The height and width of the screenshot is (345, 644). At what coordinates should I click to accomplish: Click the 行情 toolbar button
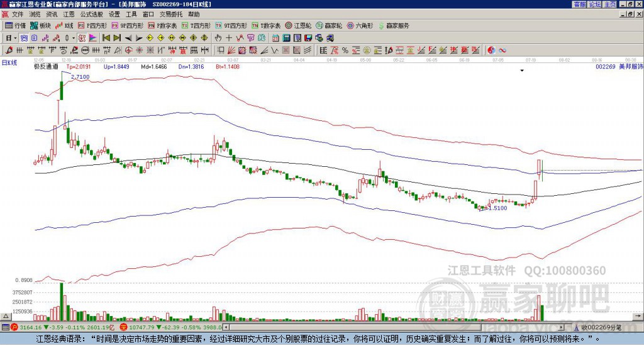[15, 25]
